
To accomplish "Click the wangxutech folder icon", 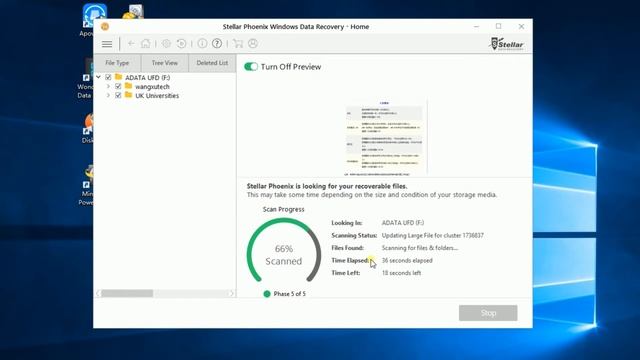I will [129, 86].
